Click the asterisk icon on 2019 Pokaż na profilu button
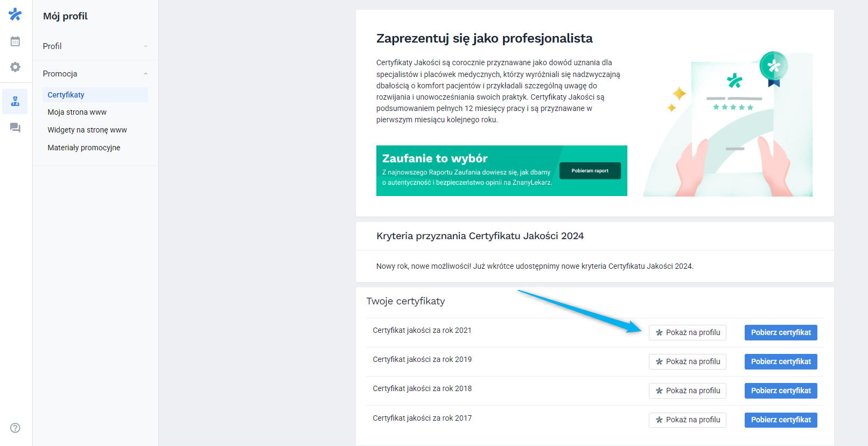This screenshot has height=446, width=868. click(x=659, y=361)
